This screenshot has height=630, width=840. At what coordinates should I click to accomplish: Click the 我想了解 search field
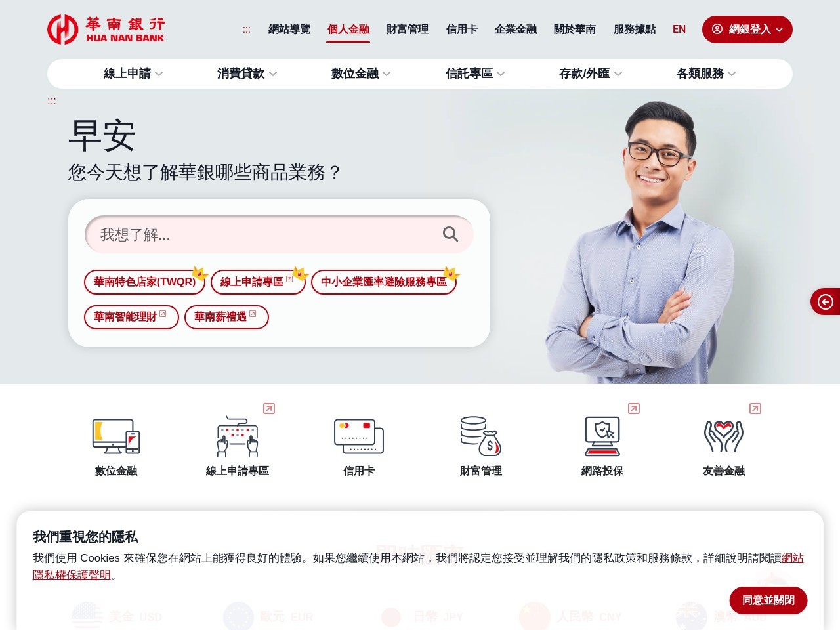tap(269, 234)
